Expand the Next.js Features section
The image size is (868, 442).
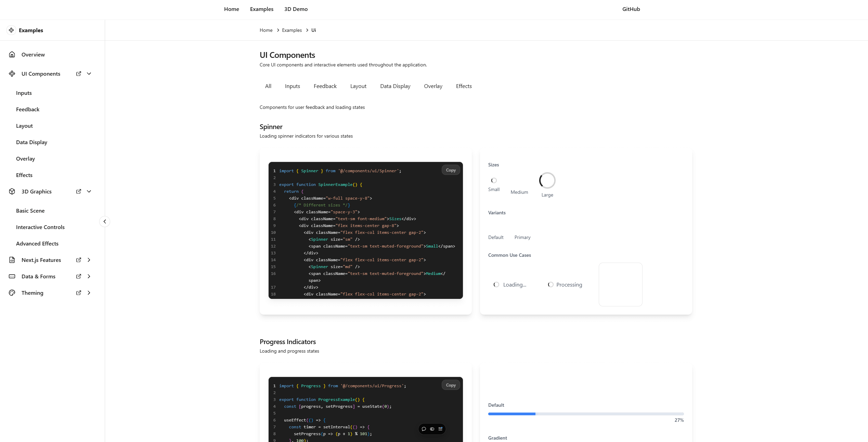(x=89, y=260)
